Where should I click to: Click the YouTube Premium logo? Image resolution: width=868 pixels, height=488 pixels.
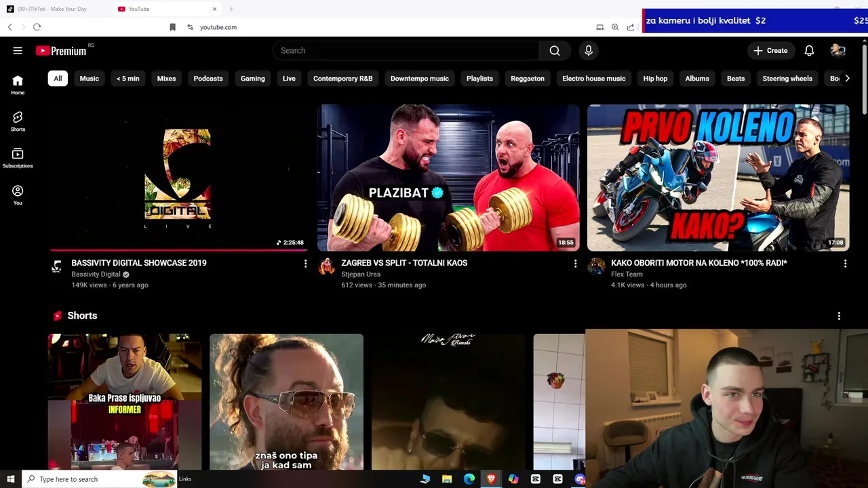62,51
